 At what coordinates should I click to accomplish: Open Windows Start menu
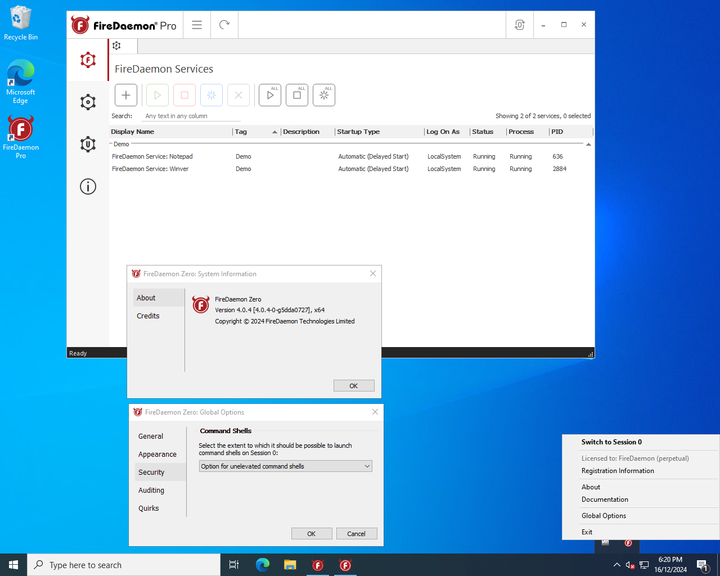(13, 565)
